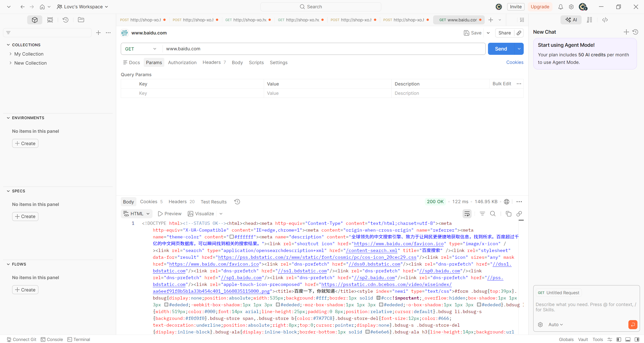Screen dimensions: 644x343
Task: Open the Cookies link
Action: tap(515, 62)
